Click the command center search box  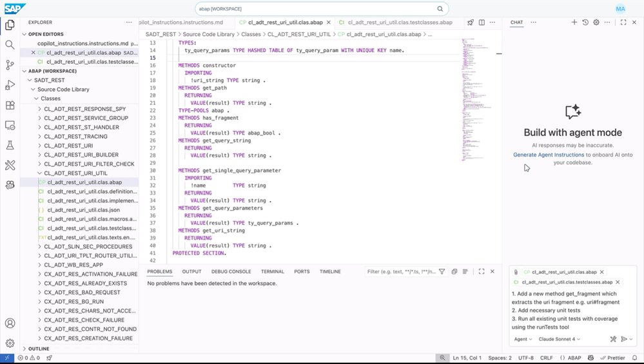click(322, 8)
